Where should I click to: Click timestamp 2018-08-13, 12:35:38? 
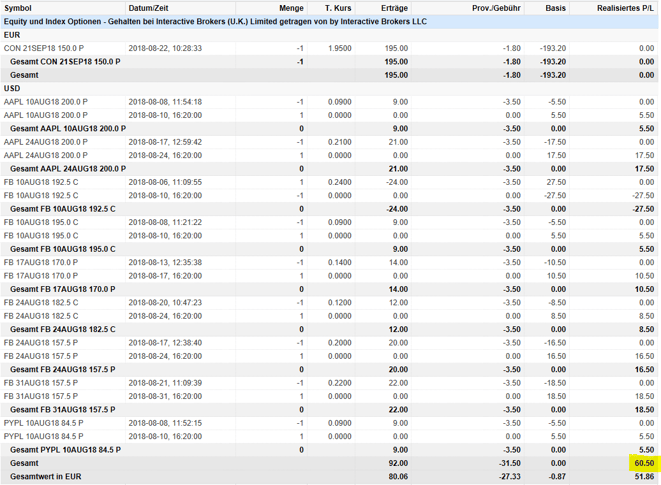point(165,262)
